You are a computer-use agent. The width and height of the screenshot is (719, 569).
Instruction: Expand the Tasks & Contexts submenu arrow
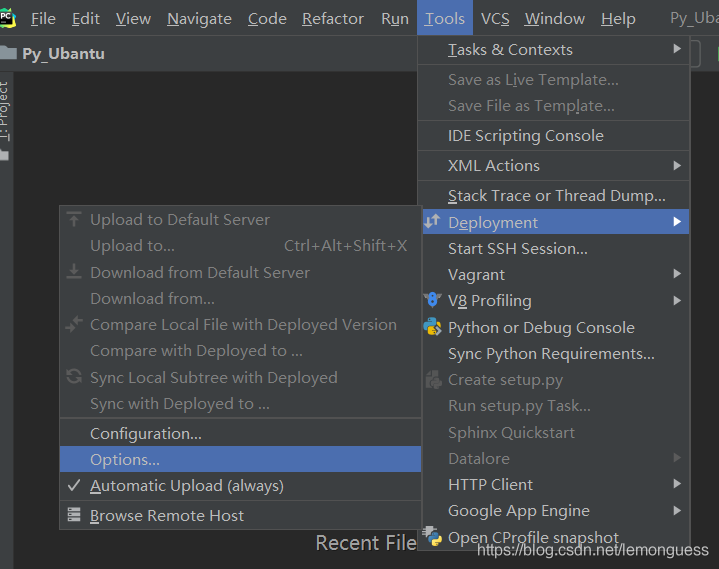pyautogui.click(x=677, y=49)
